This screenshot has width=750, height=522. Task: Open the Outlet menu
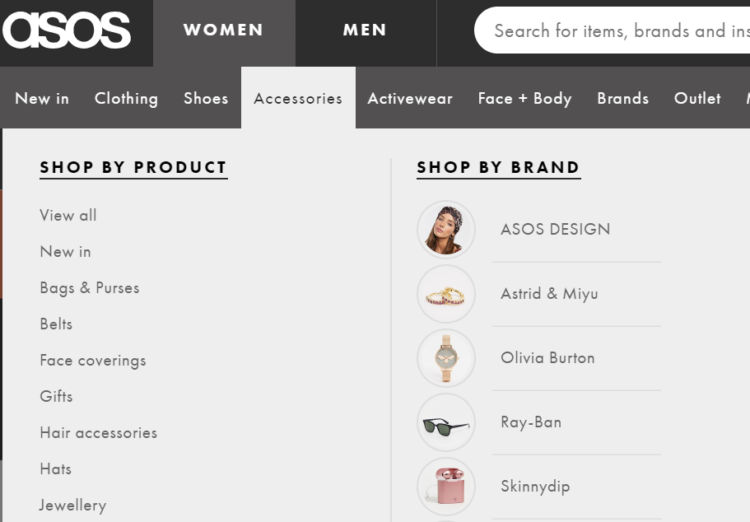coord(697,98)
